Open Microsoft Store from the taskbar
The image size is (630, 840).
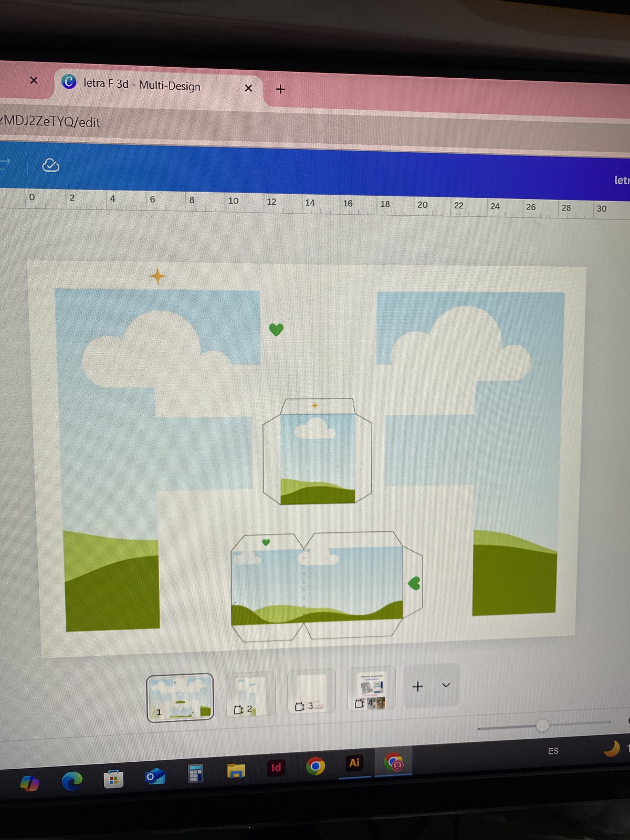point(113,780)
